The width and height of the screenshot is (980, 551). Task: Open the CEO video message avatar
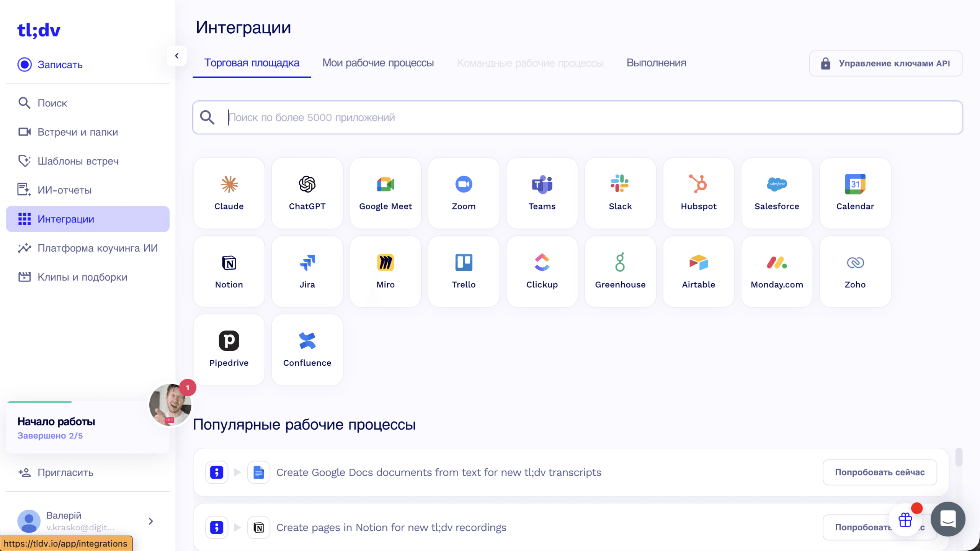(170, 405)
